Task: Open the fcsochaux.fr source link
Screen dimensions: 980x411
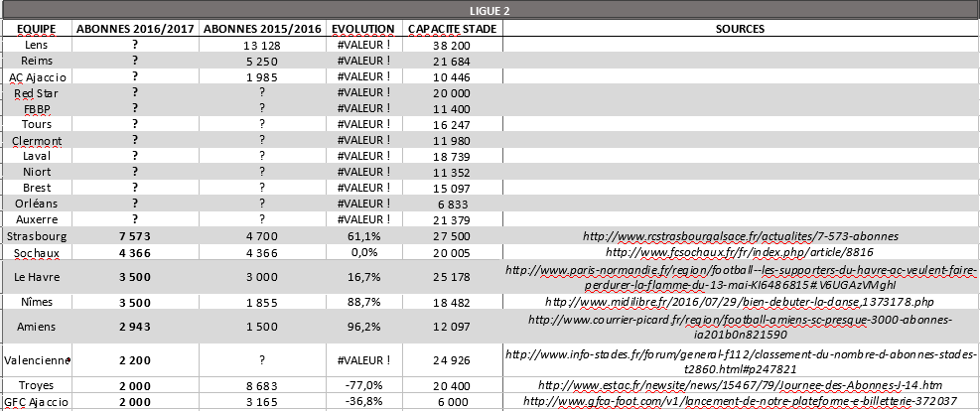Action: tap(740, 252)
